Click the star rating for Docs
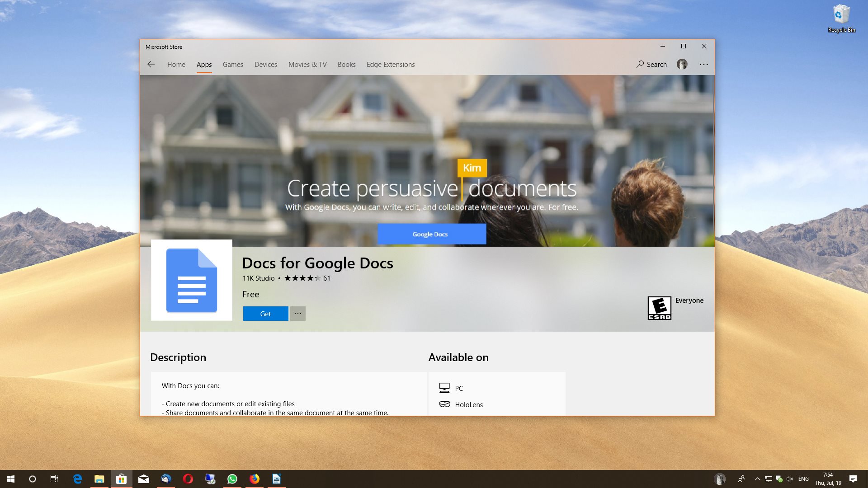 [x=302, y=278]
